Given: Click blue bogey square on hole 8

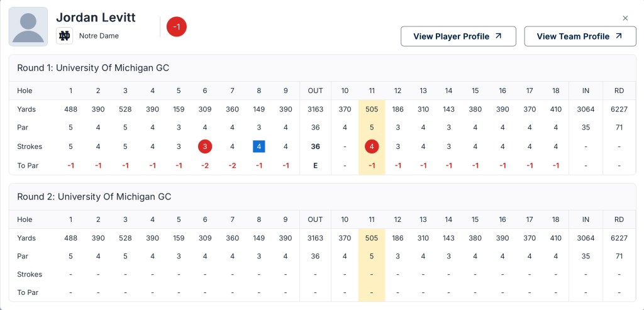Looking at the screenshot, I should pyautogui.click(x=259, y=147).
